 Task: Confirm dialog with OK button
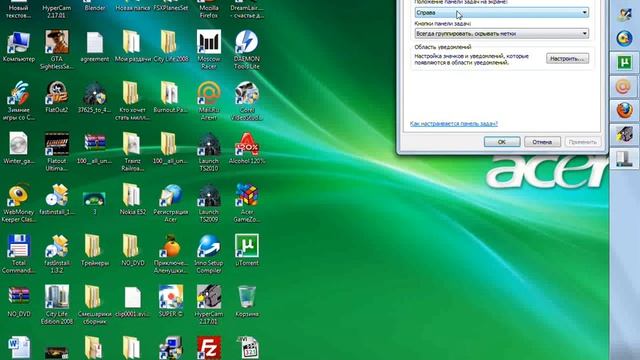click(x=502, y=142)
